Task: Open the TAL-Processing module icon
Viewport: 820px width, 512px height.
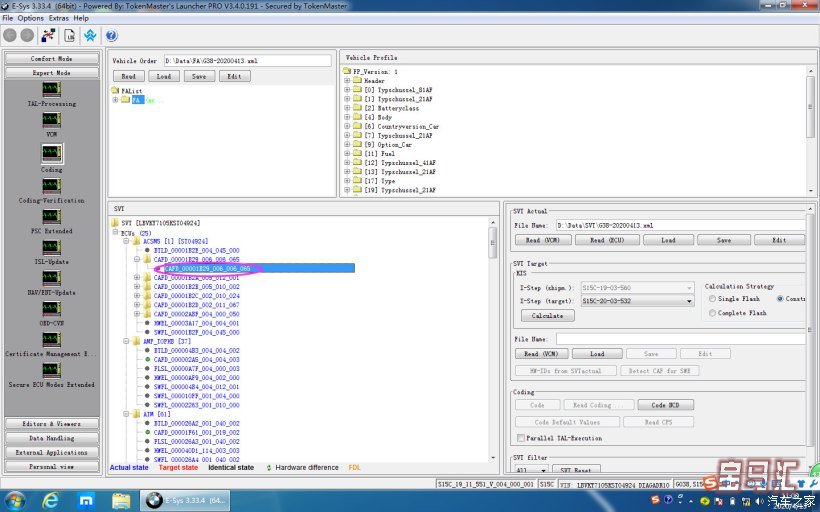Action: [51, 89]
